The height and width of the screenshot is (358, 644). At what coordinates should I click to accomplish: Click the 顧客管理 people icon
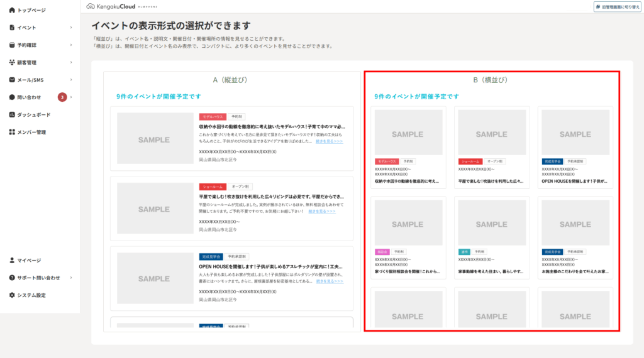pyautogui.click(x=12, y=62)
